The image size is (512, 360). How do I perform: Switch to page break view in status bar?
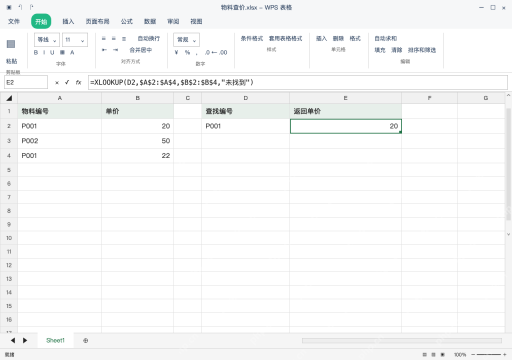click(x=443, y=355)
